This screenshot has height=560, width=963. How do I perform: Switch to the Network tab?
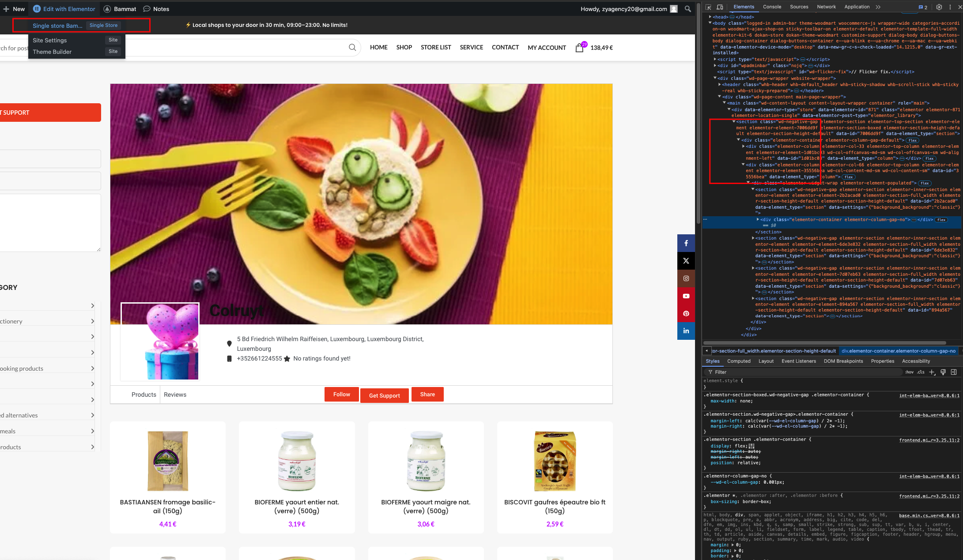coord(827,7)
